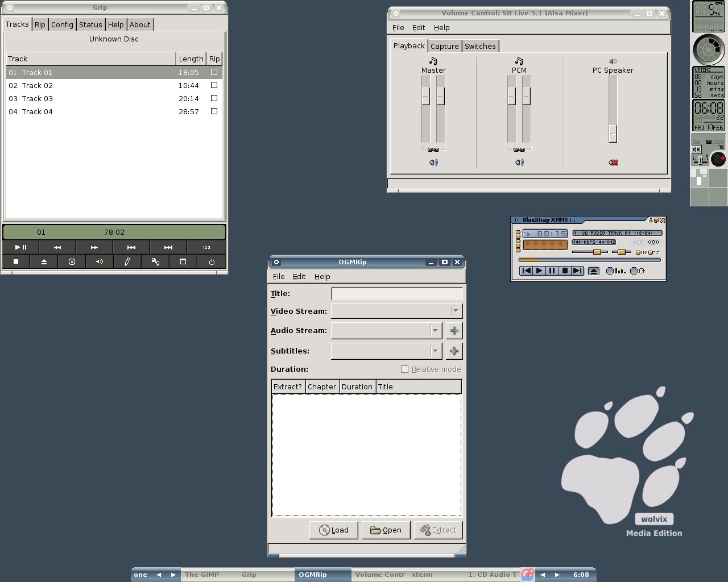Click the power quit icon in Grip
This screenshot has width=728, height=582.
point(212,261)
